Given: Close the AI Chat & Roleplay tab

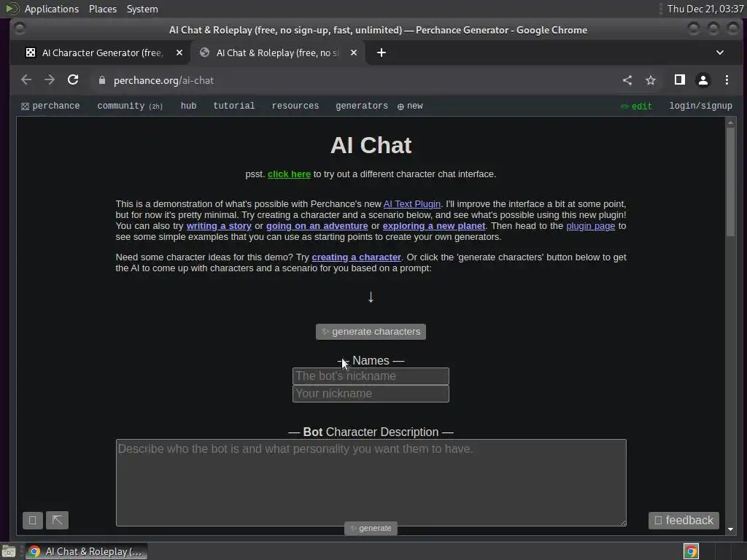Looking at the screenshot, I should click(x=354, y=52).
